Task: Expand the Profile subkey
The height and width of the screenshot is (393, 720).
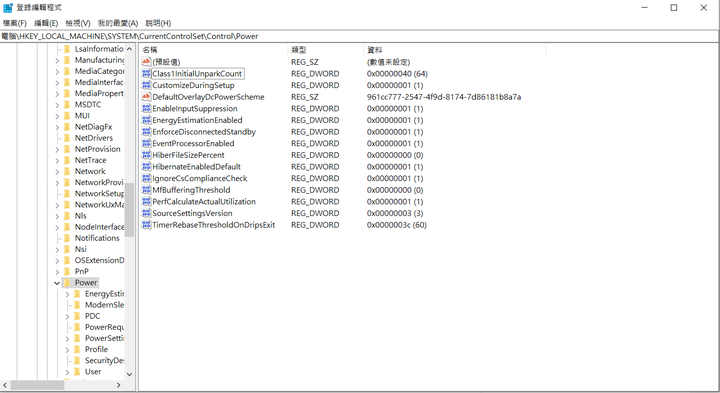Action: 67,350
